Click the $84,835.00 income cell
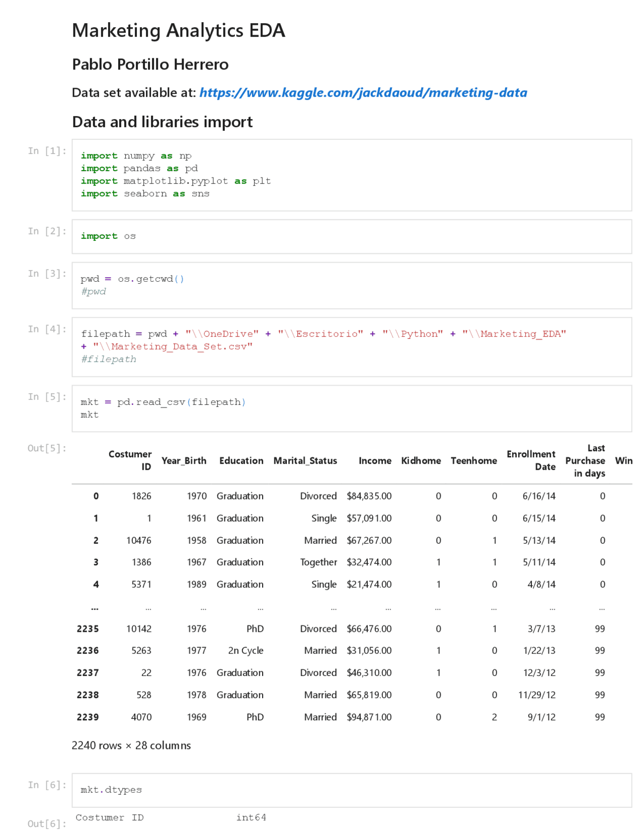This screenshot has width=644, height=833. pyautogui.click(x=369, y=496)
